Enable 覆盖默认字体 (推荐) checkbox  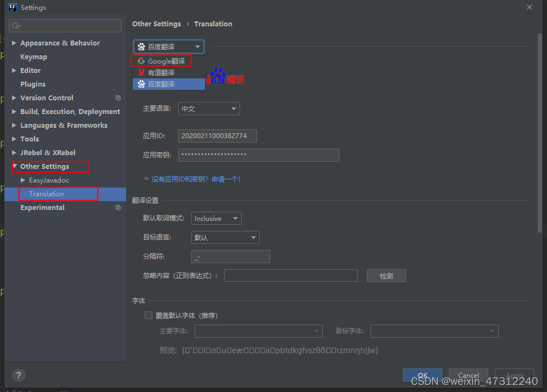[149, 316]
